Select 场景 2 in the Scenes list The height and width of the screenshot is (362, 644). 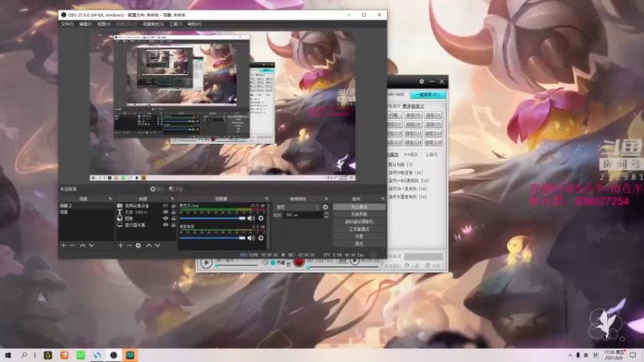(86, 206)
